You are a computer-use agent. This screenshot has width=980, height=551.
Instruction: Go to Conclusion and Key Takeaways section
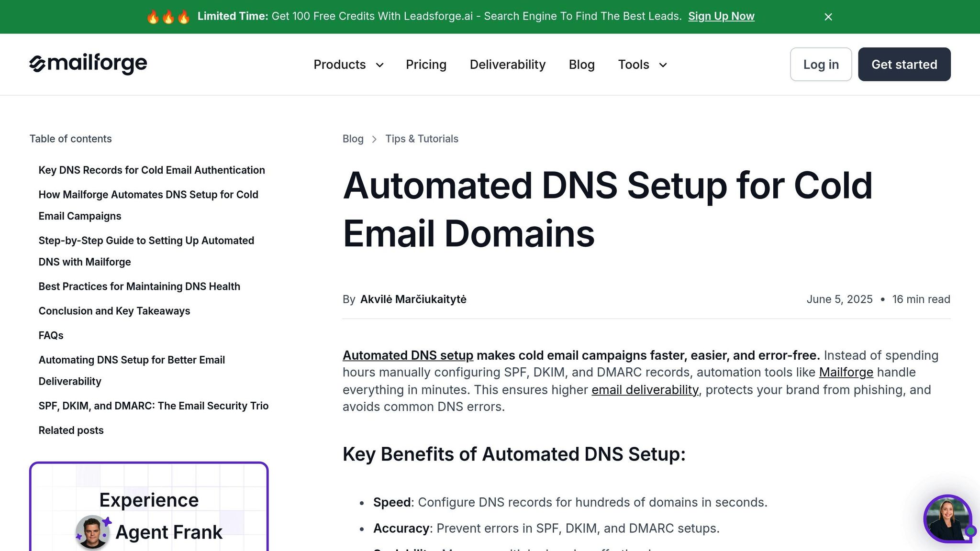tap(114, 311)
